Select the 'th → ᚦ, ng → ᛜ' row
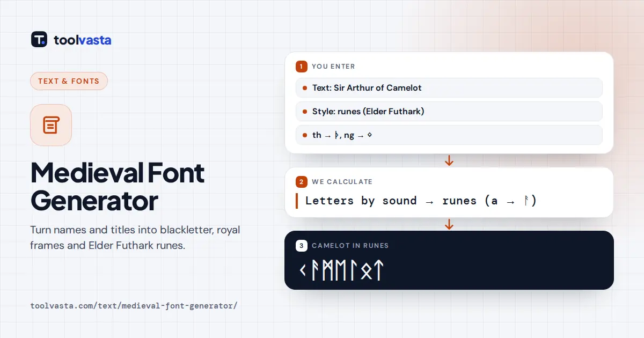 tap(449, 135)
